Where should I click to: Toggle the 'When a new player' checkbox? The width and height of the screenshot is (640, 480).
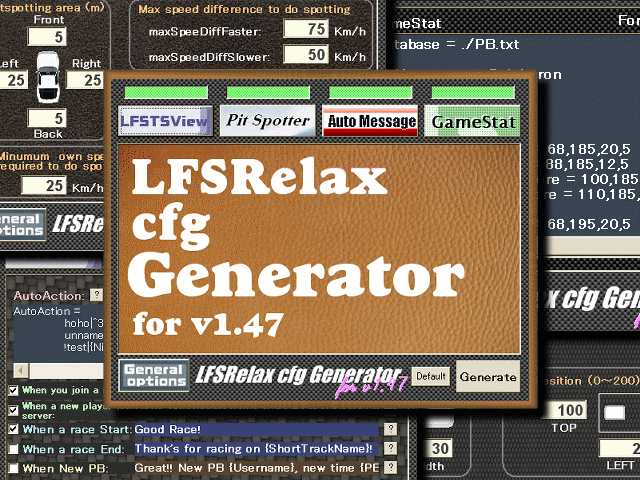coord(13,410)
